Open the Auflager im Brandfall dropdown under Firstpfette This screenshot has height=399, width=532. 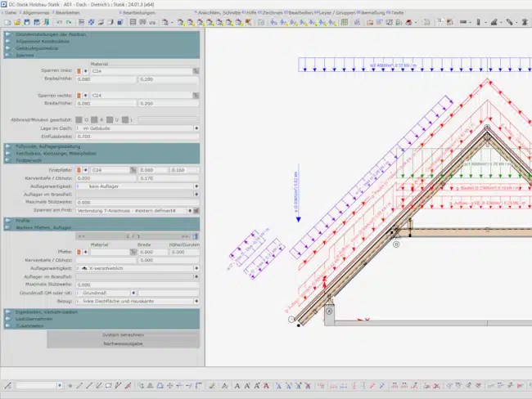196,195
